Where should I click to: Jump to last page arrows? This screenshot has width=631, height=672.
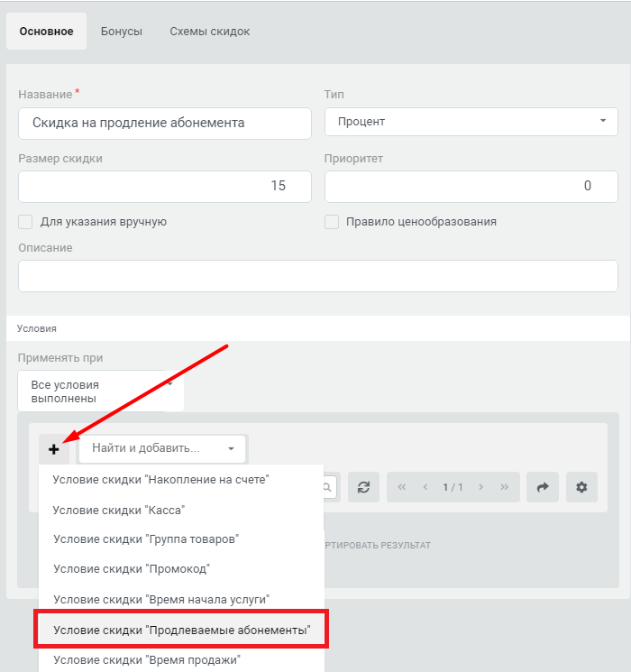click(504, 487)
